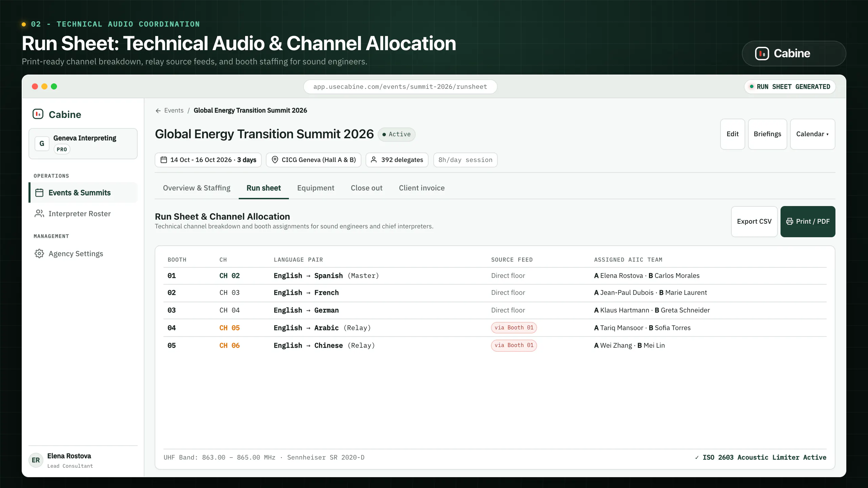
Task: Open Events & Summits in sidebar
Action: [x=83, y=192]
